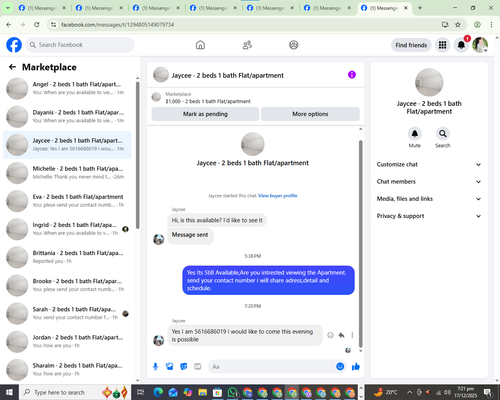
Task: Open Task View on taskbar
Action: pos(141,392)
